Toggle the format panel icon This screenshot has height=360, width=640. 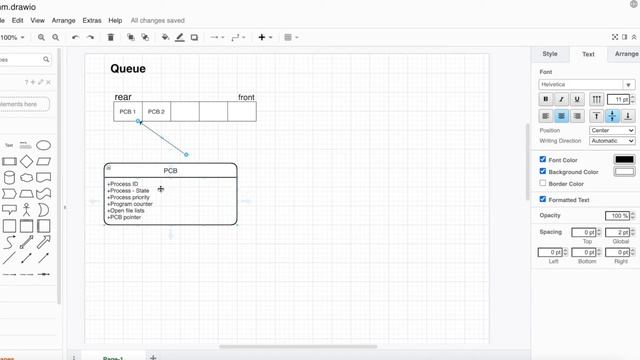click(x=624, y=37)
